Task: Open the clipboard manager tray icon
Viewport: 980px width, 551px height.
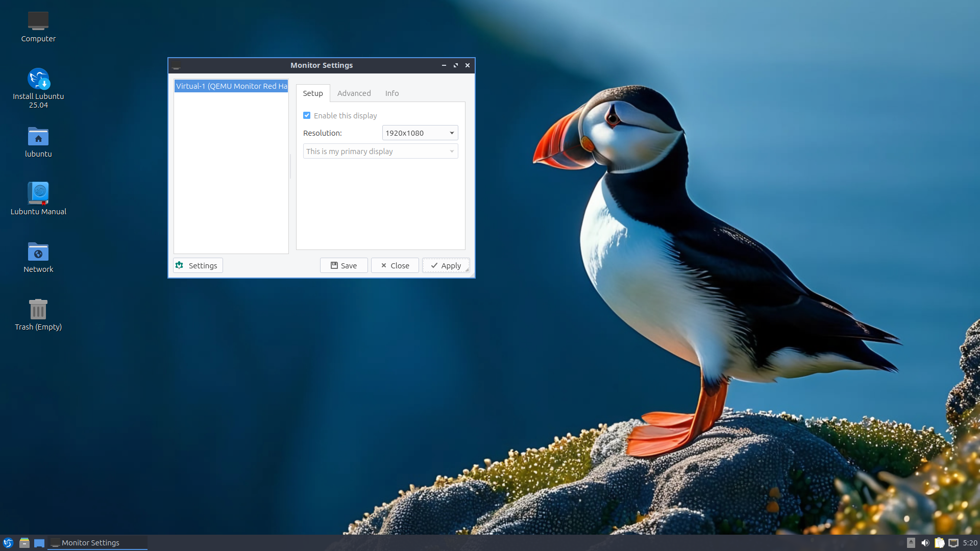Action: pos(939,543)
